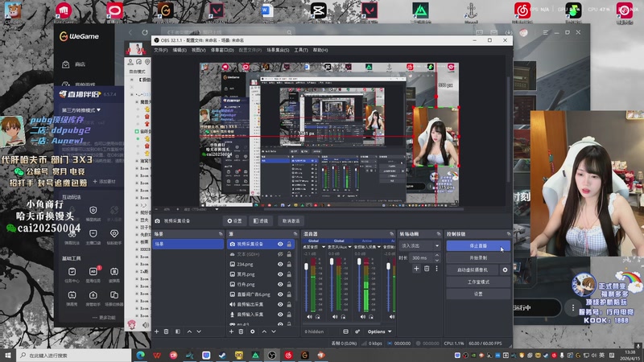The height and width of the screenshot is (362, 644).
Task: Open the mixer Options dropdown
Action: coord(377,331)
